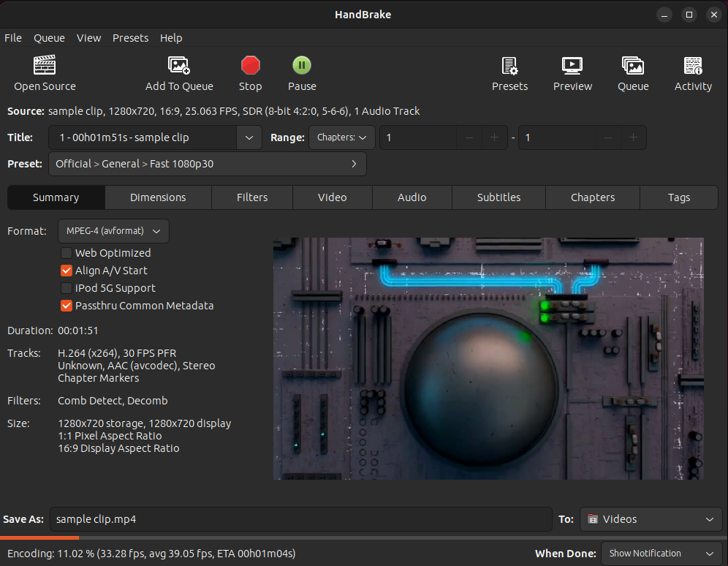
Task: Open the Activity log window
Action: click(693, 72)
